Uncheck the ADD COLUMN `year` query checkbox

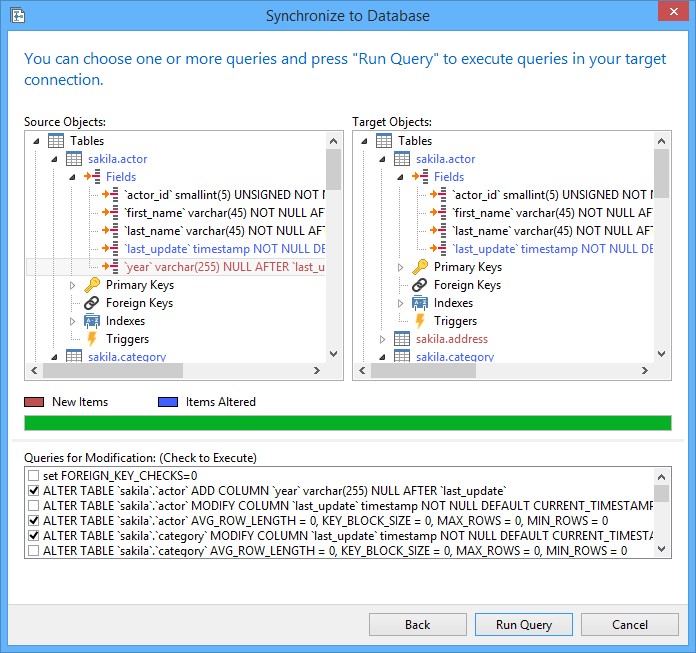(x=34, y=491)
